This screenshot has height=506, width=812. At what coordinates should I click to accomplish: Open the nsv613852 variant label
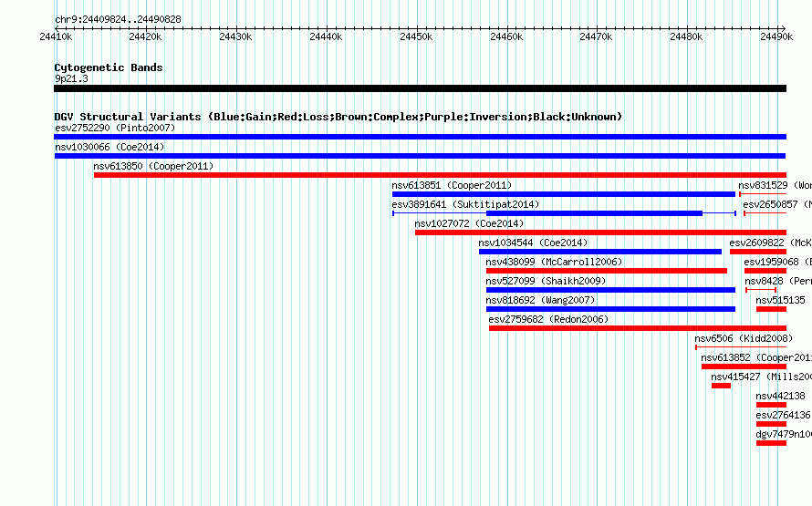tap(756, 357)
